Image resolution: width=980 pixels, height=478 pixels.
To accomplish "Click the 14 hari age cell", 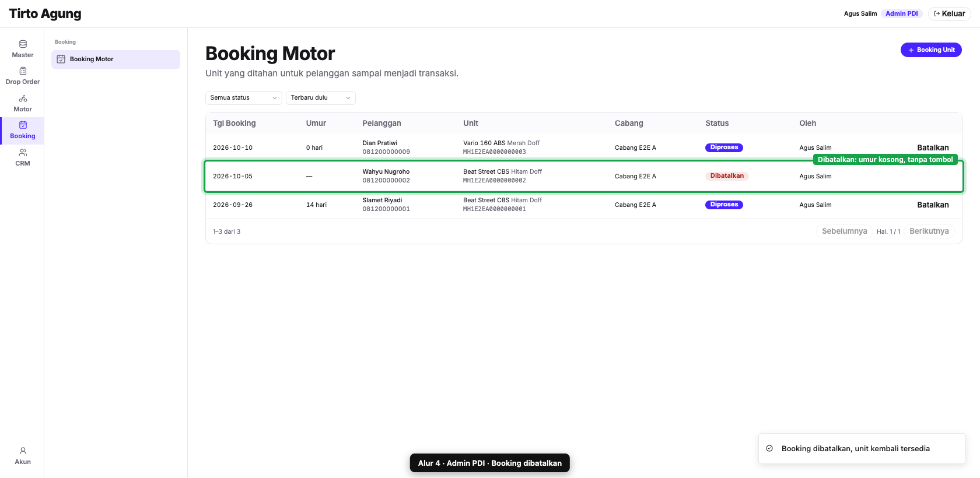I will pyautogui.click(x=316, y=205).
